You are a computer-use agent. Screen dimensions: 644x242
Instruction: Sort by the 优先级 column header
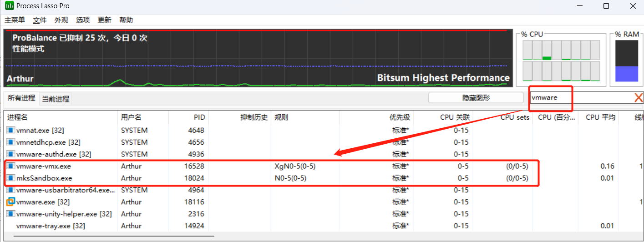[x=376, y=117]
